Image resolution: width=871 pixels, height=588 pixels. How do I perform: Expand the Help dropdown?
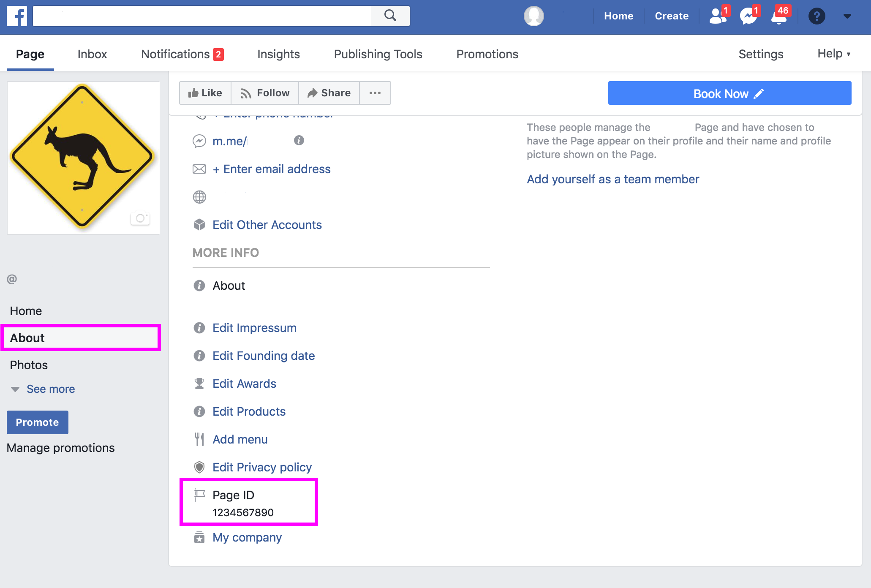[834, 54]
